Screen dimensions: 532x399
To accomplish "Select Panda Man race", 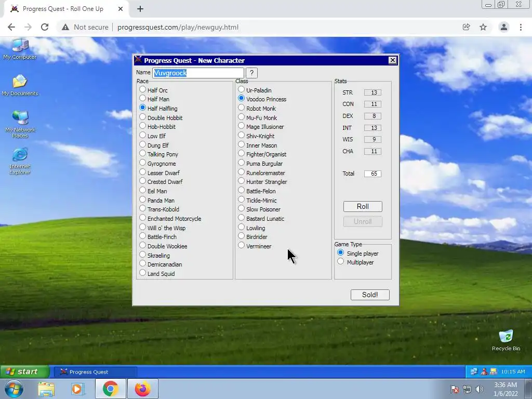I will (x=142, y=199).
